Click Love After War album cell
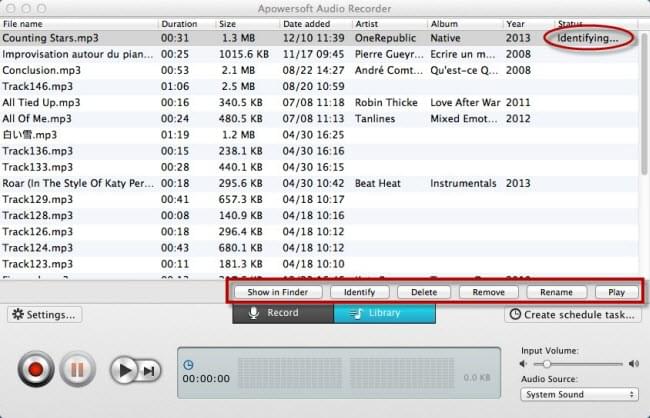The image size is (650, 418). (465, 102)
